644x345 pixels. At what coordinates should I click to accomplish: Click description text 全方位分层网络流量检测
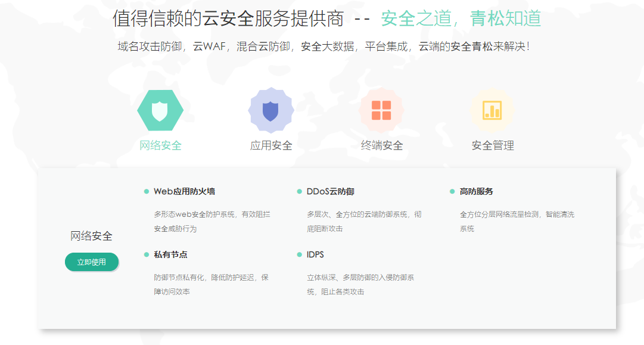click(x=499, y=215)
